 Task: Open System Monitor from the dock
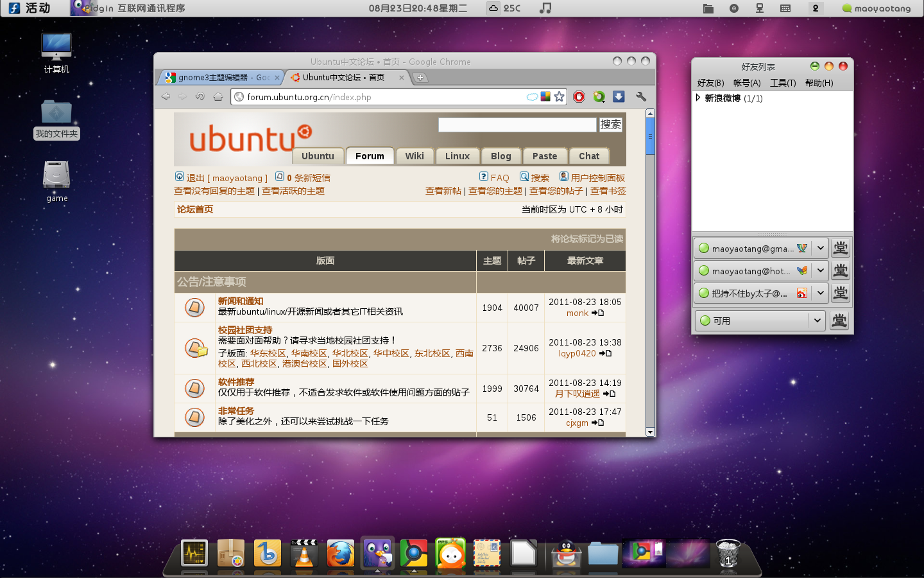[x=194, y=552]
